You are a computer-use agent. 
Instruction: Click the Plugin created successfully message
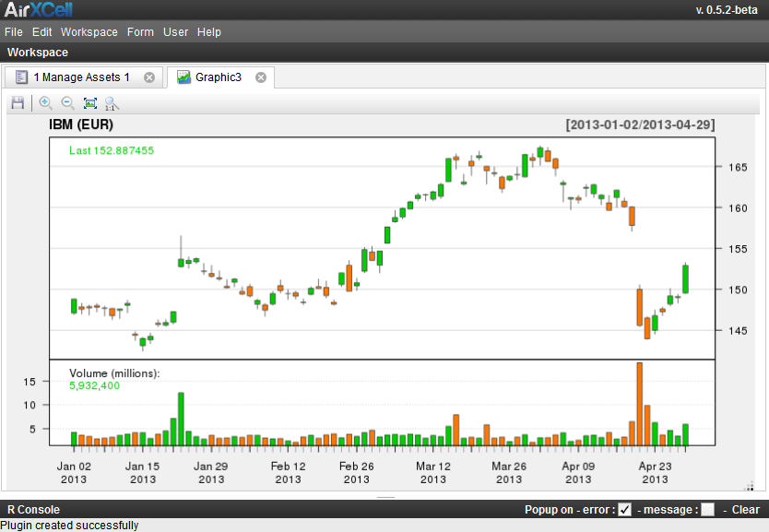coord(69,526)
